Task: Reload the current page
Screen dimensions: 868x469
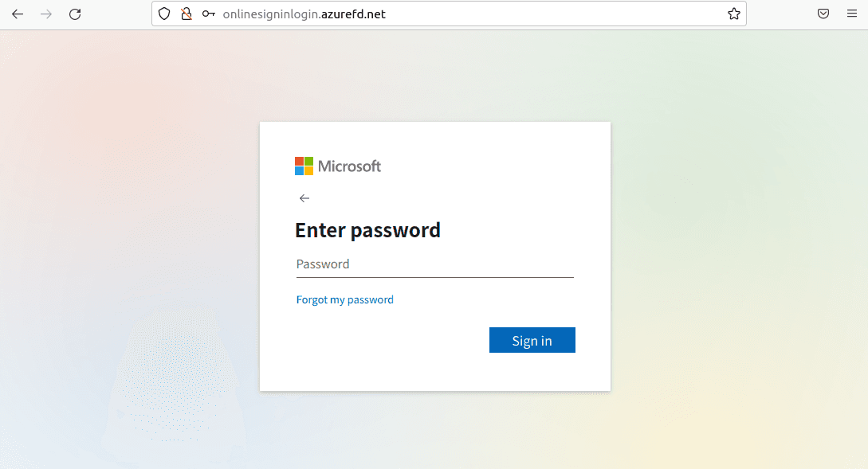Action: point(75,14)
